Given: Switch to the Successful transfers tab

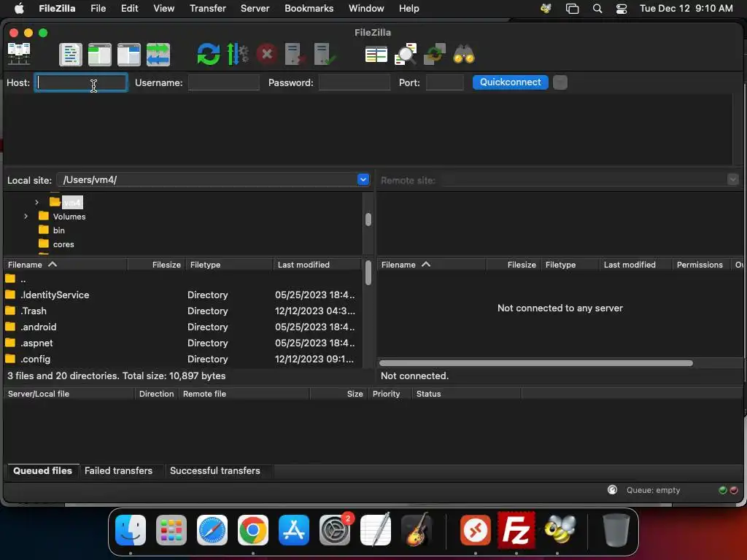Looking at the screenshot, I should pyautogui.click(x=215, y=470).
